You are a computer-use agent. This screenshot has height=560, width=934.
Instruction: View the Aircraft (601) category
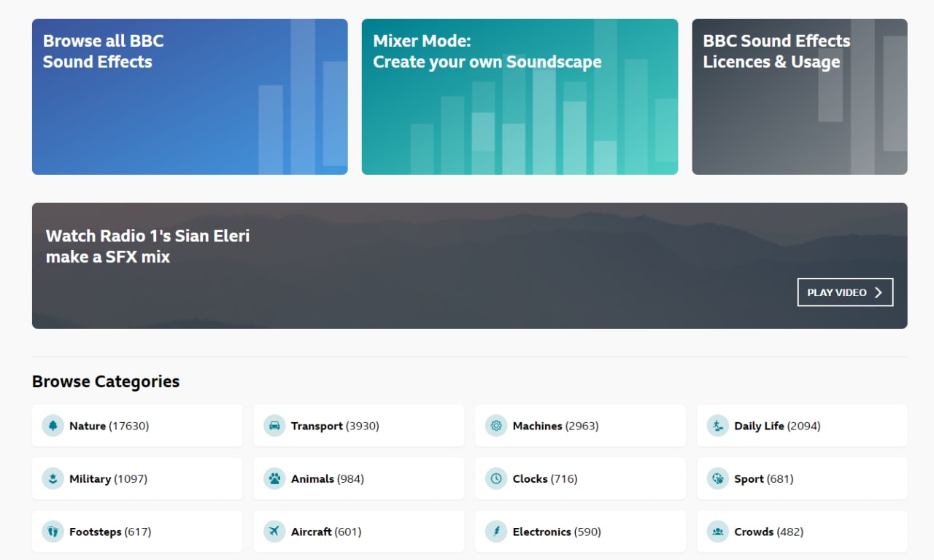click(359, 532)
